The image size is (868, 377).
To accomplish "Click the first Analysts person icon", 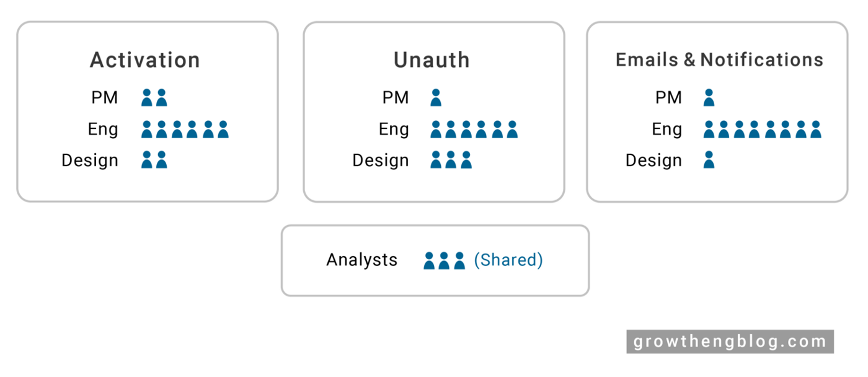I will coord(429,260).
